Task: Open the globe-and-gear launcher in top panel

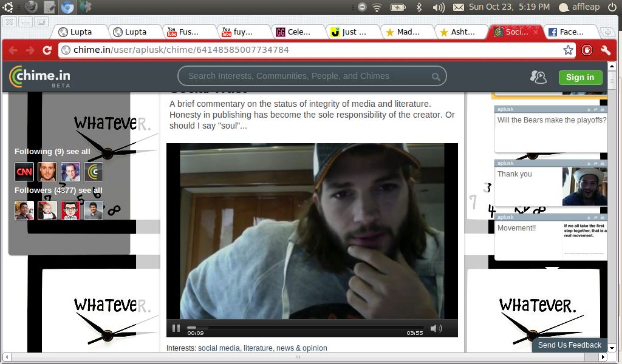Action: [x=85, y=7]
